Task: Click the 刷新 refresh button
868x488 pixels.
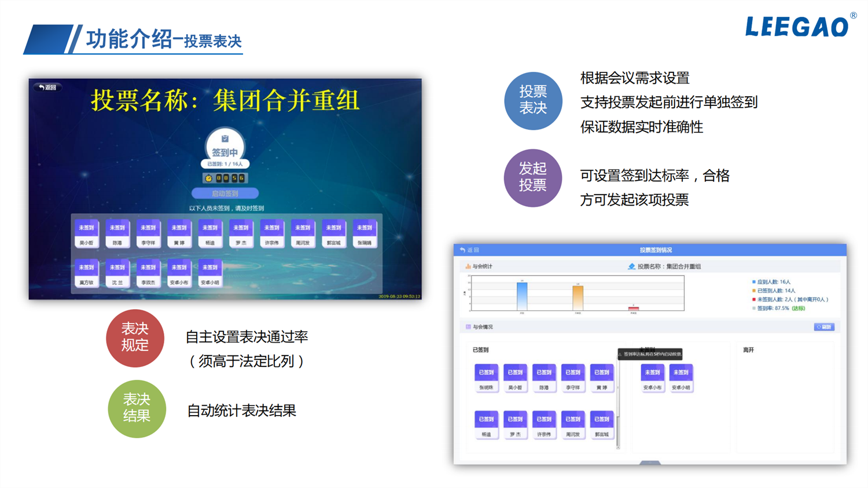Action: coord(824,327)
